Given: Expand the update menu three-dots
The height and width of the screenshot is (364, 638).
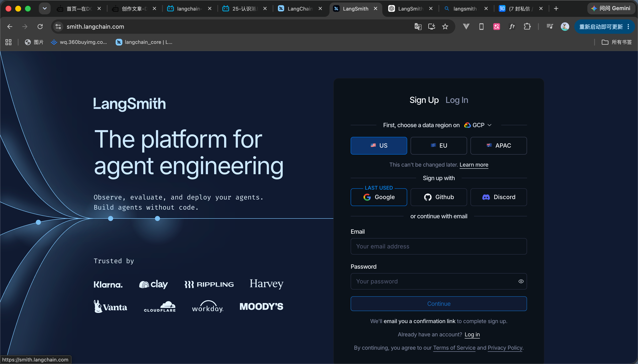Looking at the screenshot, I should (x=628, y=27).
